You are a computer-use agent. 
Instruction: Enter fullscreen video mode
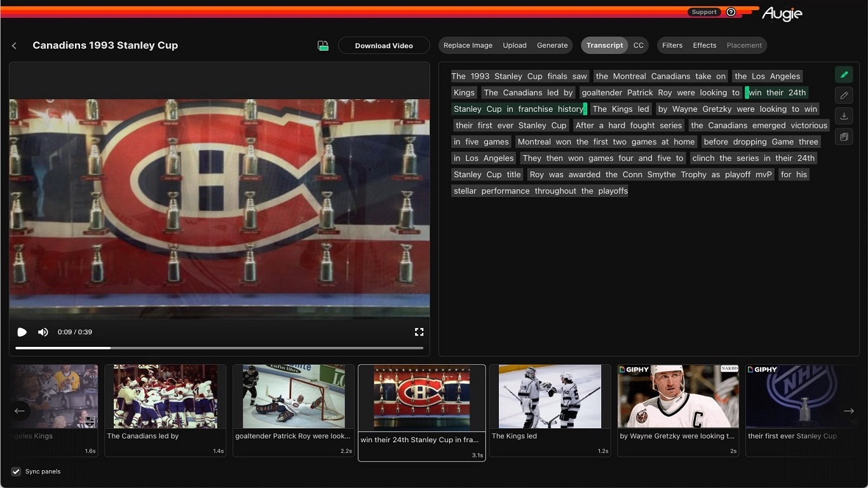(419, 332)
